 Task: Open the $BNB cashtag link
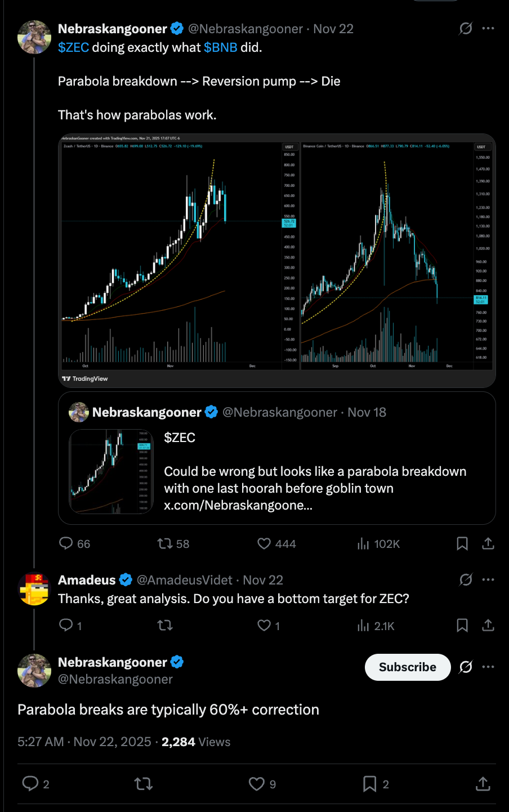point(220,47)
